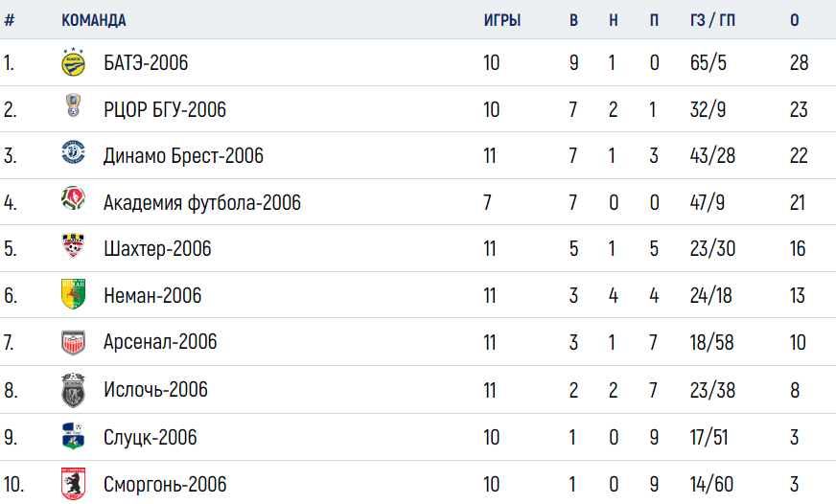The width and height of the screenshot is (836, 504).
Task: Click the Арсенал-2006 club badge
Action: pyautogui.click(x=73, y=343)
